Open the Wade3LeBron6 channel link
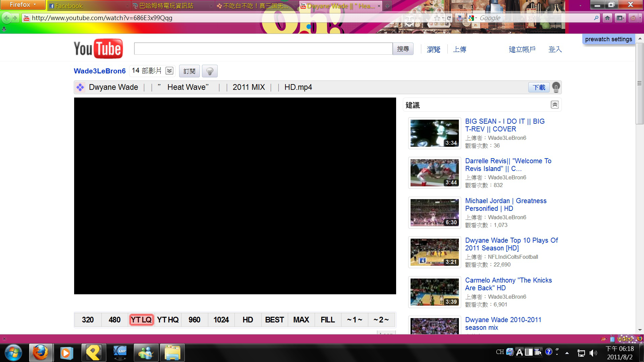The height and width of the screenshot is (362, 644). coord(100,71)
